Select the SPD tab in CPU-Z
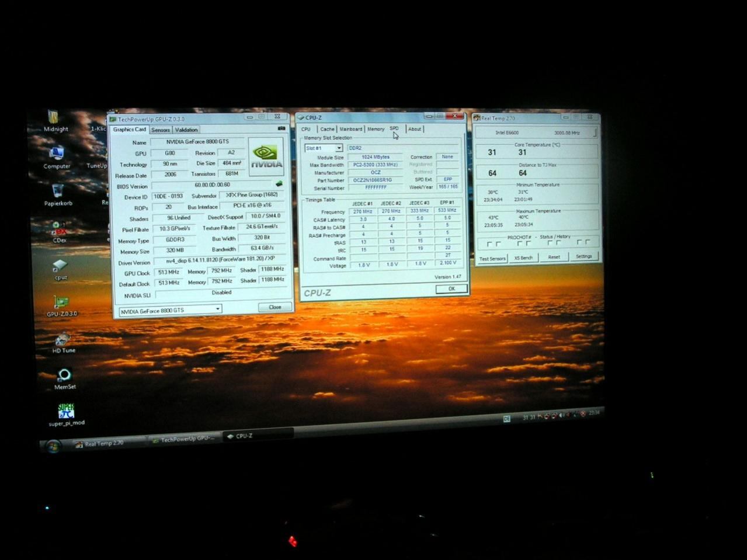The width and height of the screenshot is (747, 560). 394,128
